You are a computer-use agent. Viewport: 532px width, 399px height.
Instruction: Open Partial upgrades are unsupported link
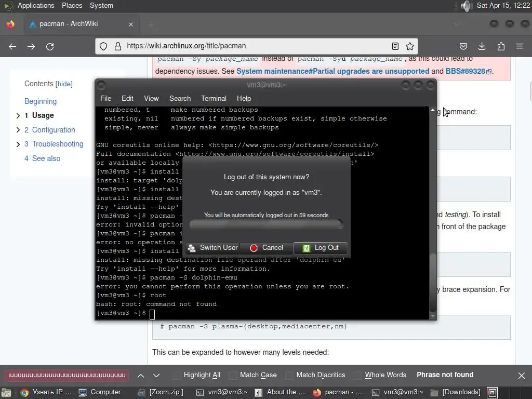tap(333, 71)
